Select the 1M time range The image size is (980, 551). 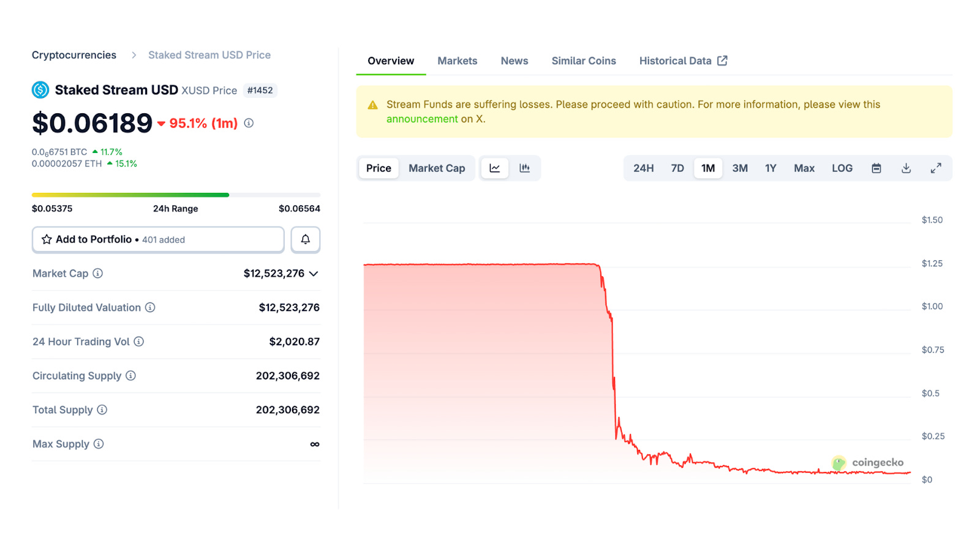[708, 168]
